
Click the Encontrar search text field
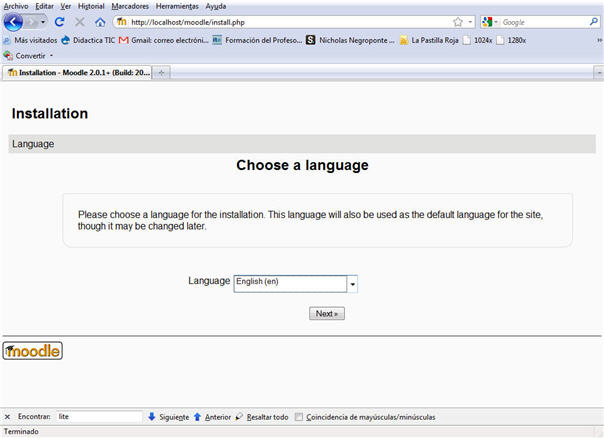[x=98, y=417]
